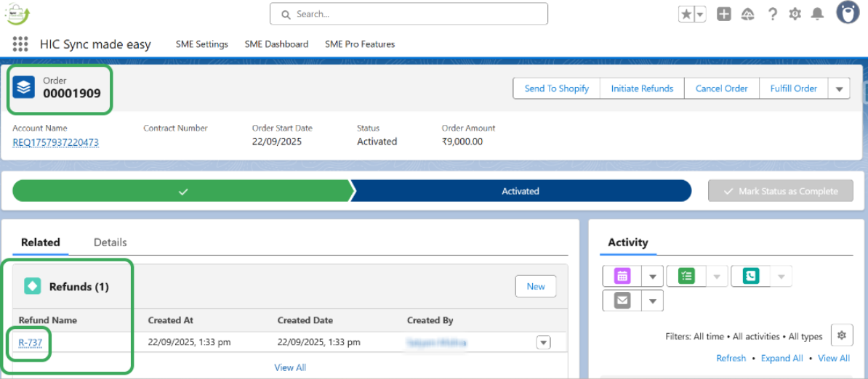The height and width of the screenshot is (379, 868).
Task: Click the Order record layers icon
Action: (24, 87)
